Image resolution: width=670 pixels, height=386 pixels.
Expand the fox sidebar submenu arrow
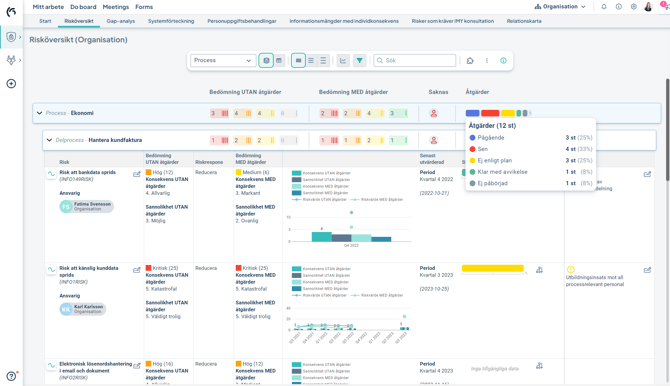click(x=20, y=60)
